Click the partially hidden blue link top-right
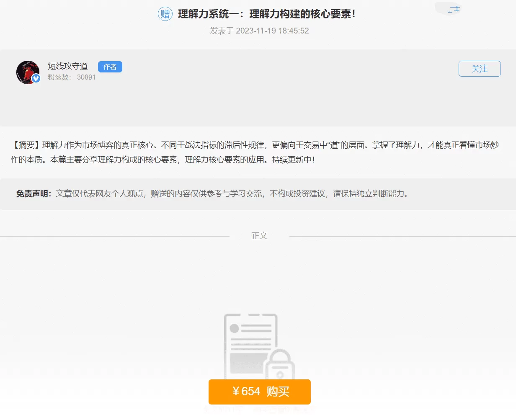The height and width of the screenshot is (420, 516). click(x=454, y=9)
